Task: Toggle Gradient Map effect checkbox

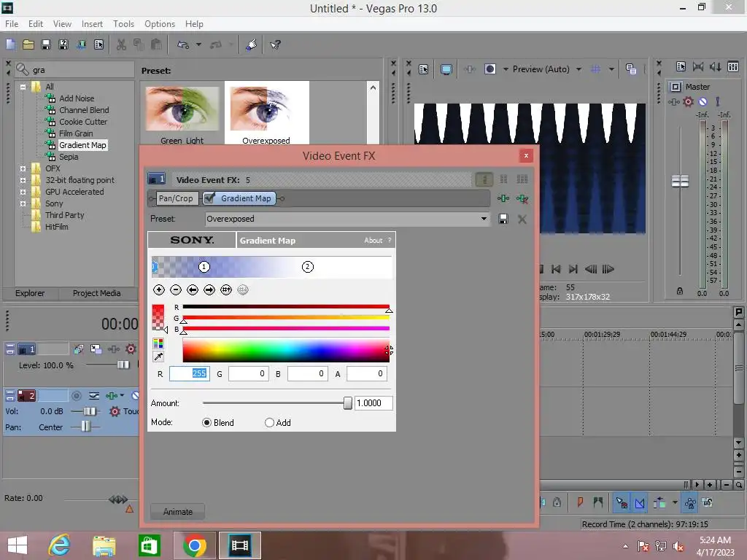Action: pos(209,198)
